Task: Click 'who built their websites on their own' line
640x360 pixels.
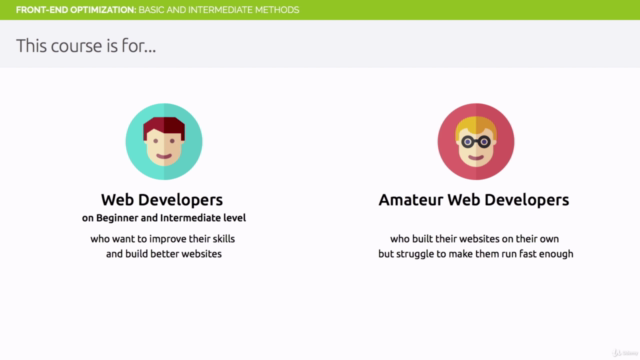Action: tap(474, 239)
